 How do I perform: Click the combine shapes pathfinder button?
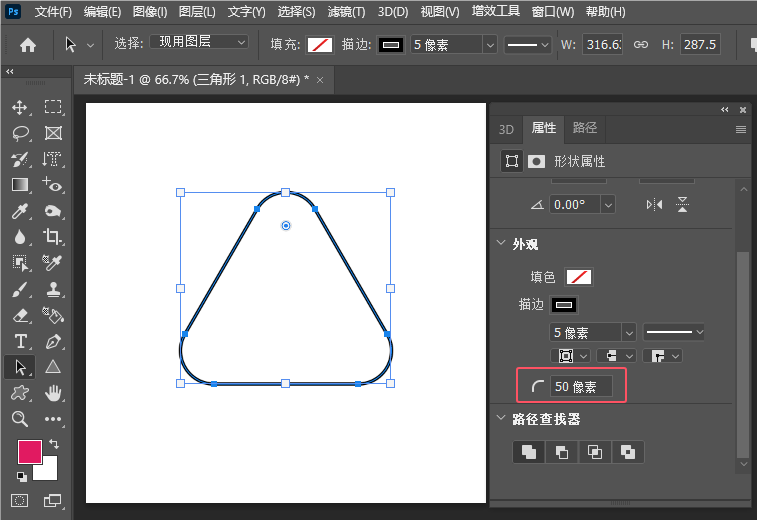click(529, 452)
